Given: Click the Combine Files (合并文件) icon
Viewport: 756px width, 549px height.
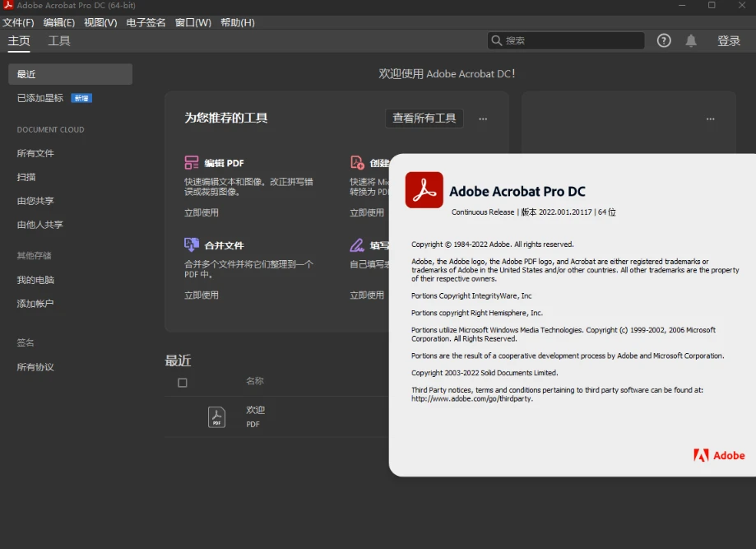Looking at the screenshot, I should click(x=192, y=244).
